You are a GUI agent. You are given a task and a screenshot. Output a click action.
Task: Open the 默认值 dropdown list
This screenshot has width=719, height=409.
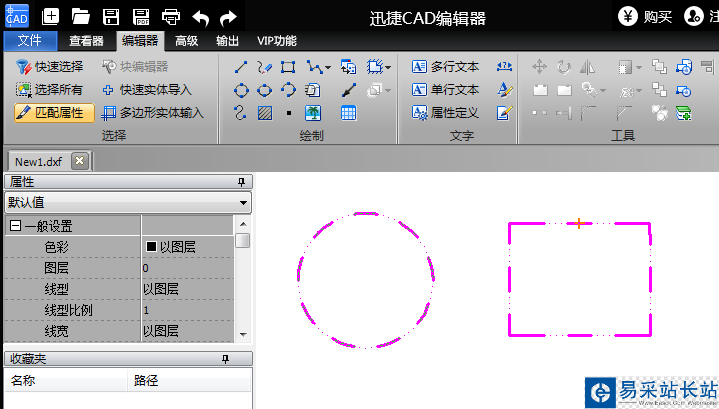[244, 202]
